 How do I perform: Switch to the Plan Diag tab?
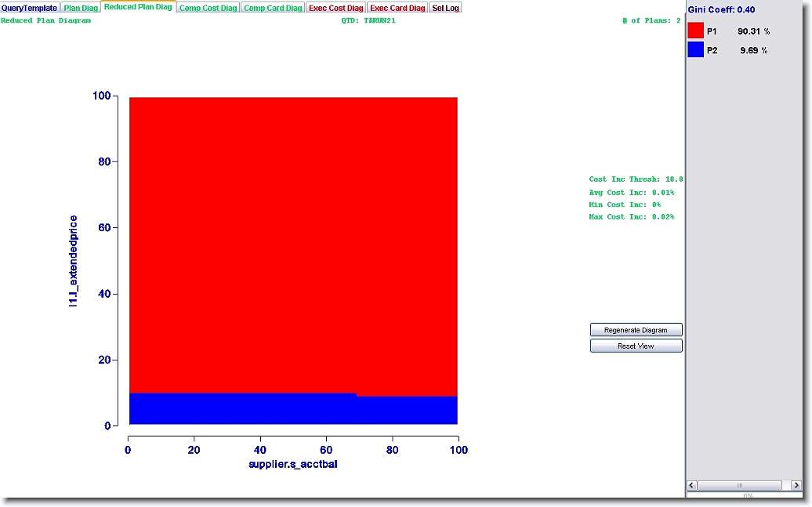[81, 8]
